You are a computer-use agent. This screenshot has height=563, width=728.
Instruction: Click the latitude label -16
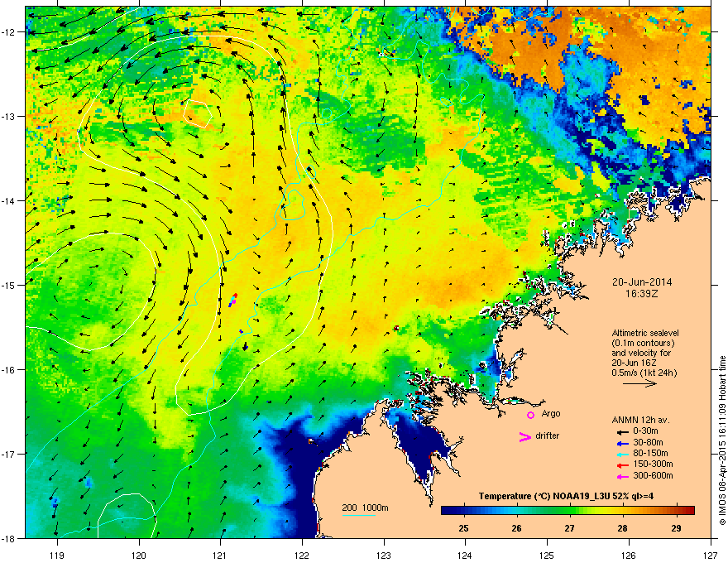click(x=9, y=370)
